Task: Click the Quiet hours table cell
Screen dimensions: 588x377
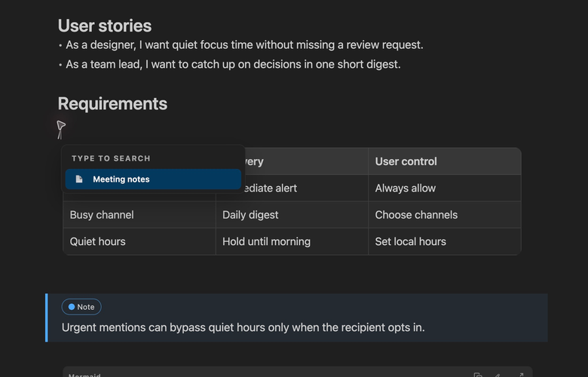Action: pyautogui.click(x=139, y=241)
